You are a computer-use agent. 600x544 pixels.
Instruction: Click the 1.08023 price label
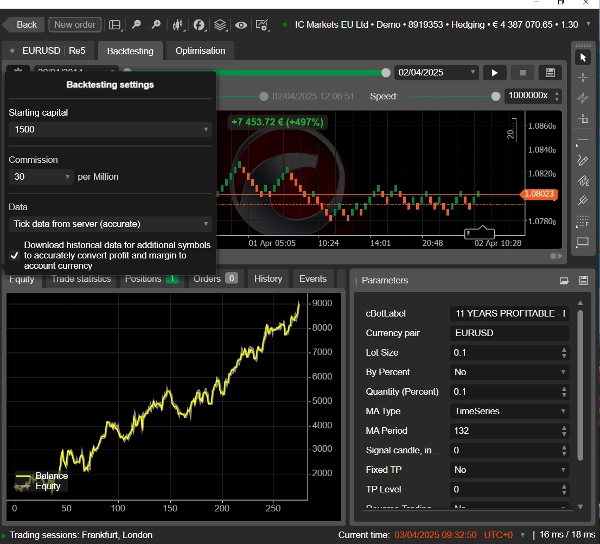point(539,194)
